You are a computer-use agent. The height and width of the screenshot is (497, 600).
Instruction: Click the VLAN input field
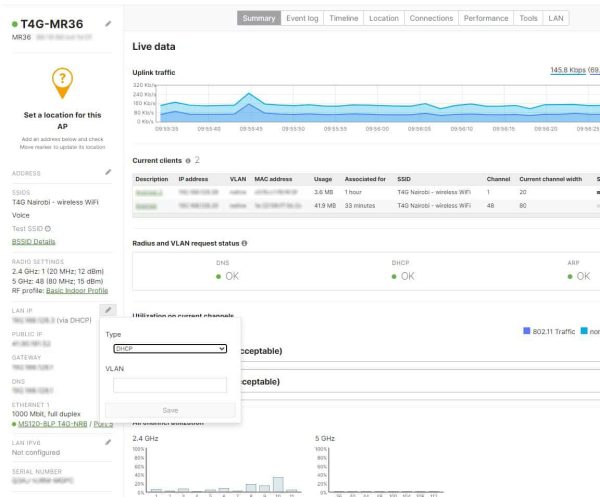(x=170, y=385)
